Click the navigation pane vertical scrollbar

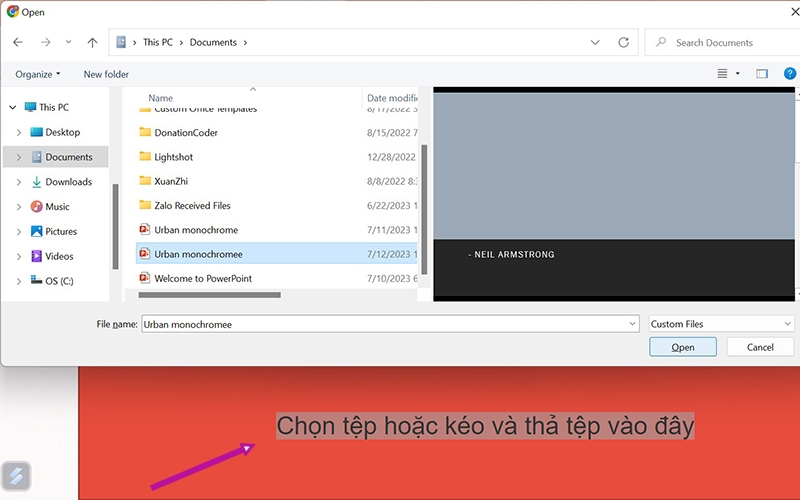click(x=115, y=227)
